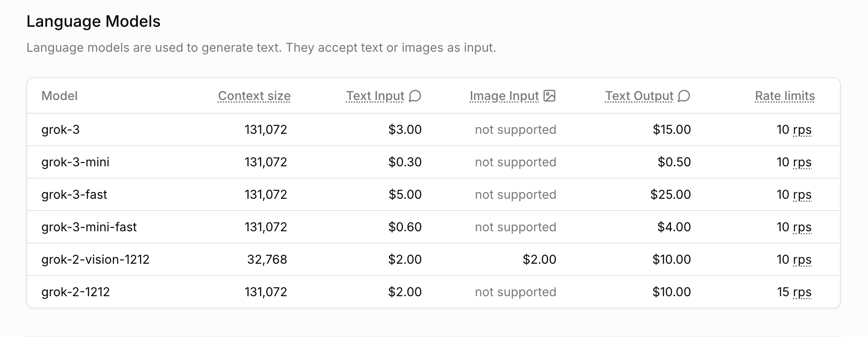Click the rps abbreviation in grok-3 row

[x=802, y=130]
